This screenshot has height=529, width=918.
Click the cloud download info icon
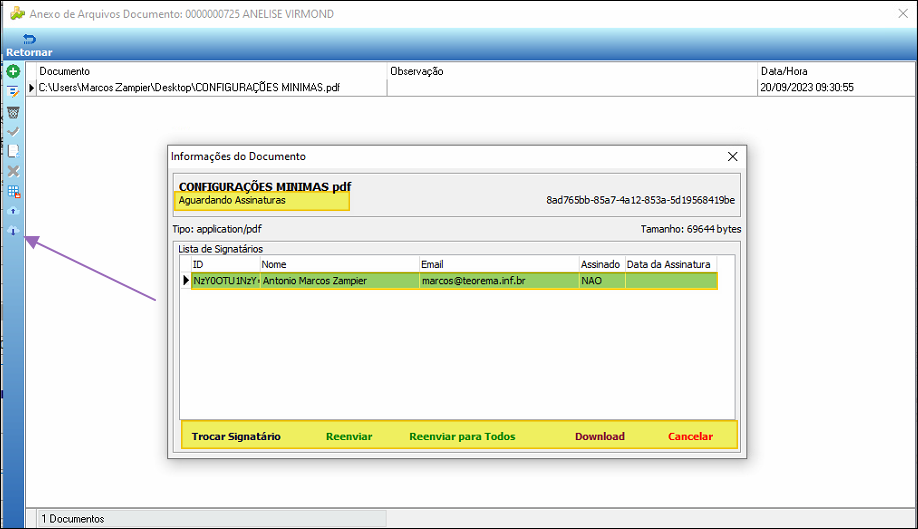coord(13,231)
